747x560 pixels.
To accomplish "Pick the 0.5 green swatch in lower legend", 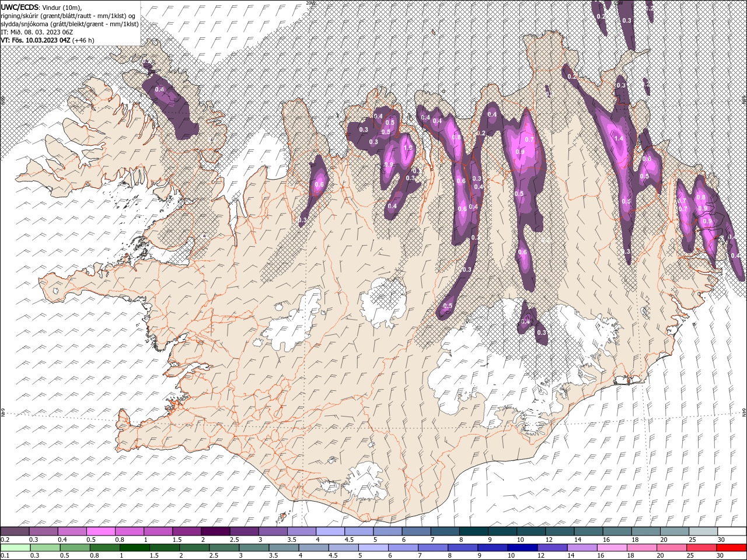I will 75,548.
